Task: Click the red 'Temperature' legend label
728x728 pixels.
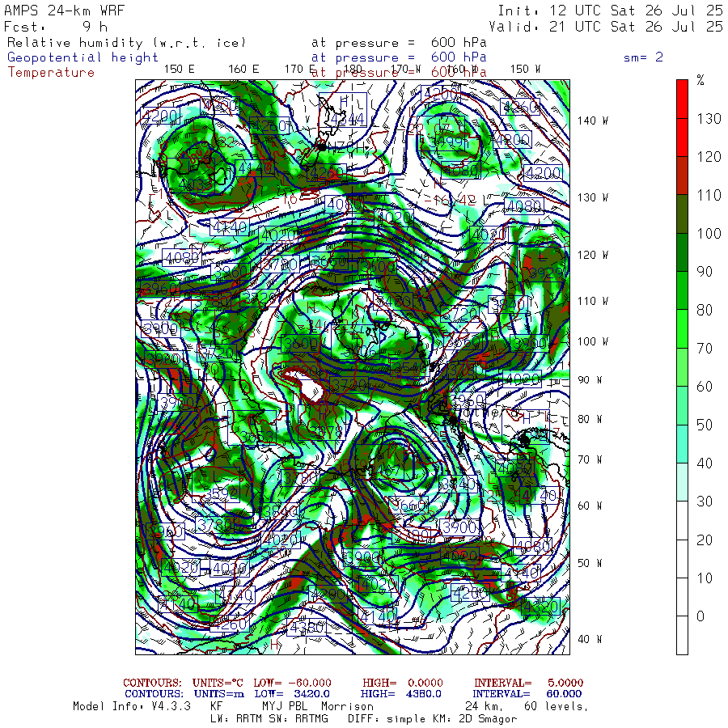Action: (51, 73)
